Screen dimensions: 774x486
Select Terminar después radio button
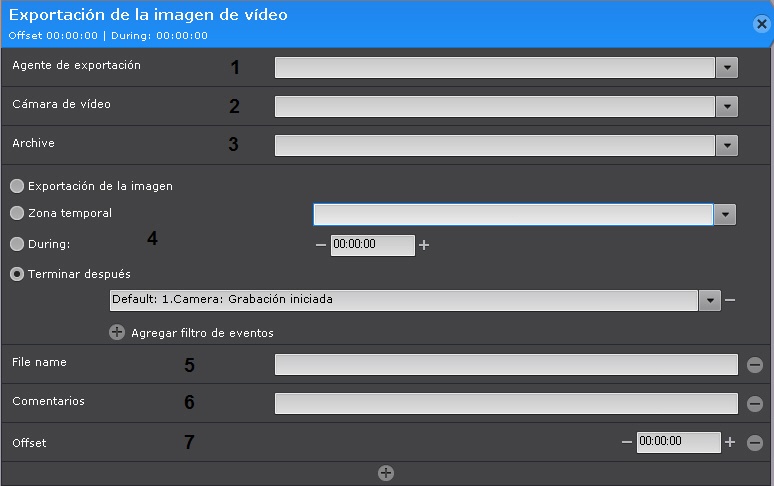(x=16, y=273)
